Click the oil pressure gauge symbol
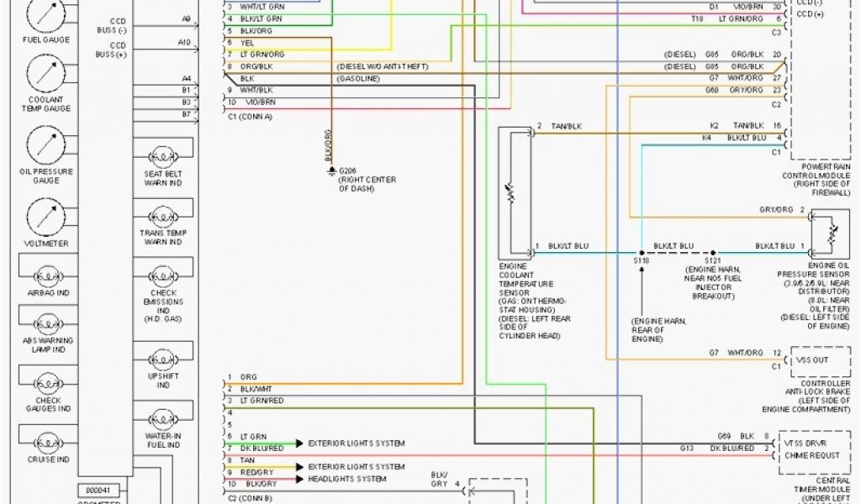Screen dimensions: 861x504 coord(46,146)
